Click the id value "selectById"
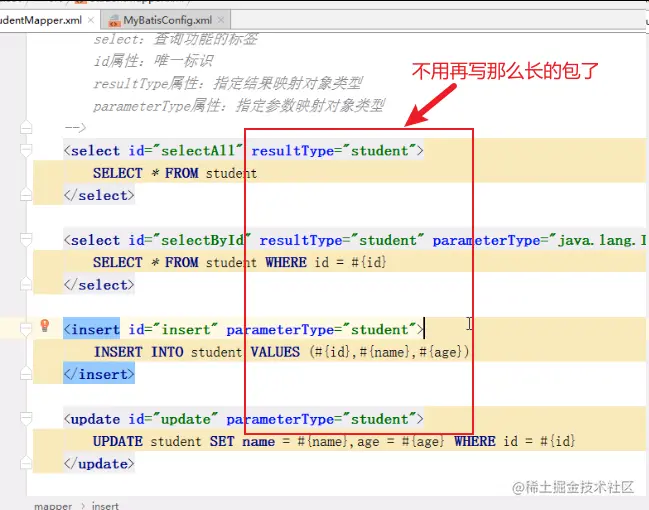This screenshot has width=649, height=510. (x=202, y=240)
